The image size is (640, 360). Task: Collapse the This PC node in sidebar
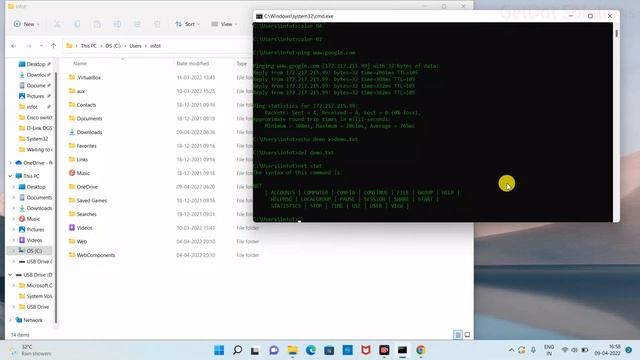coord(11,176)
